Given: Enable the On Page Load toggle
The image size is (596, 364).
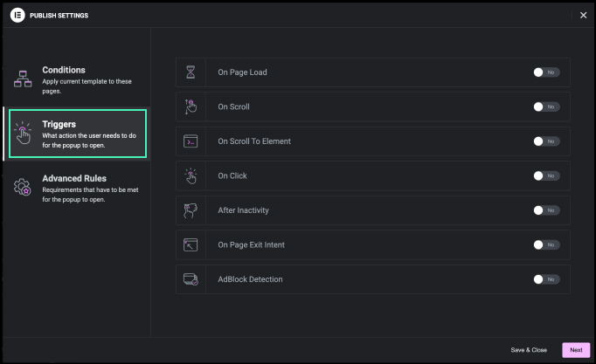Looking at the screenshot, I should (x=546, y=72).
